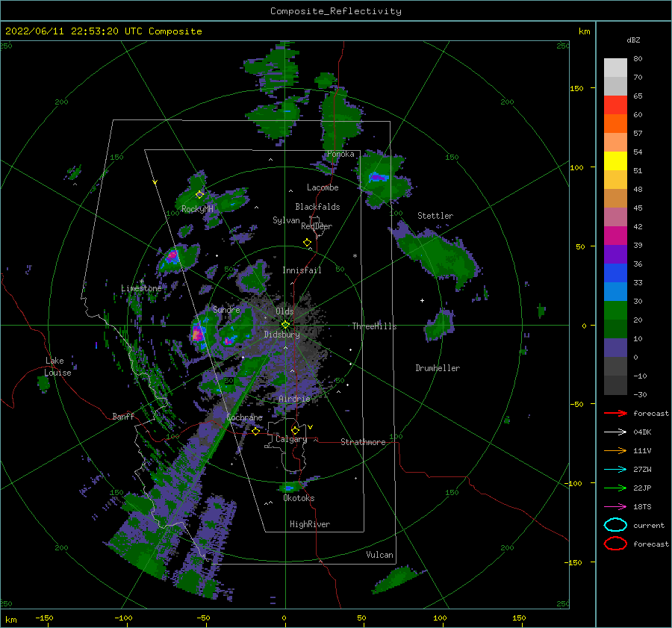672x628 pixels.
Task: Click the Olds city label
Action: (x=284, y=311)
